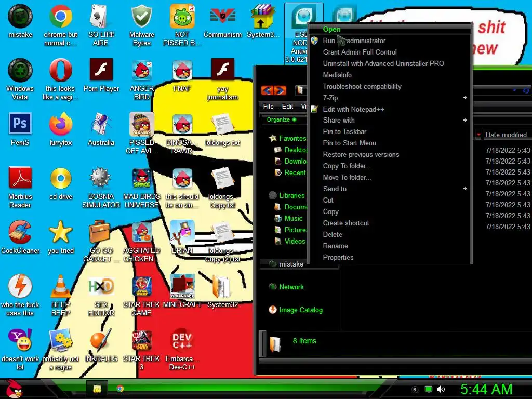Open the Organize dropdown in Explorer
Image resolution: width=532 pixels, height=399 pixels.
(281, 120)
